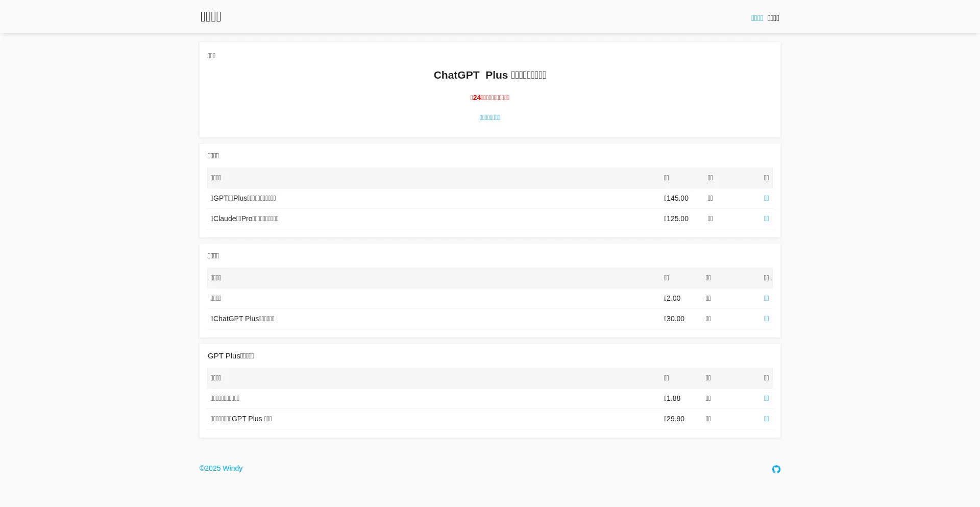Click the red notice text containing 24
This screenshot has width=980, height=507.
pos(489,98)
